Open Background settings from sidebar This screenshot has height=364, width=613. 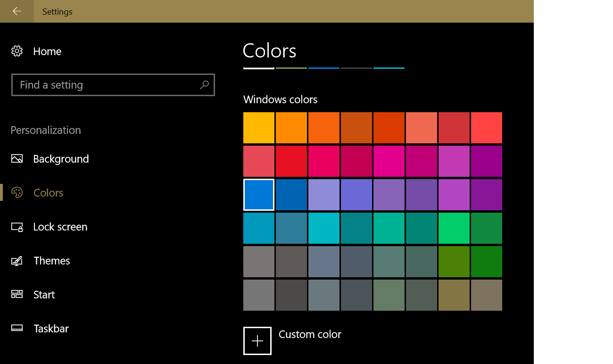(61, 159)
